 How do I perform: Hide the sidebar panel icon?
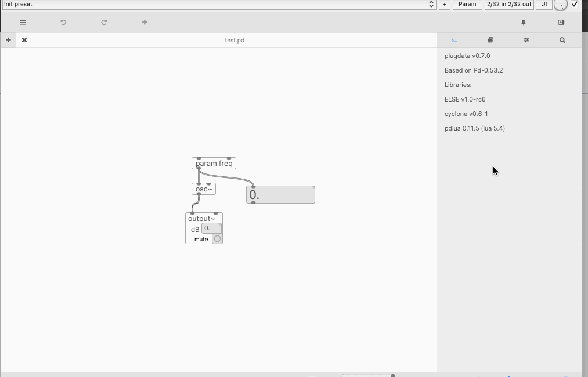click(561, 23)
